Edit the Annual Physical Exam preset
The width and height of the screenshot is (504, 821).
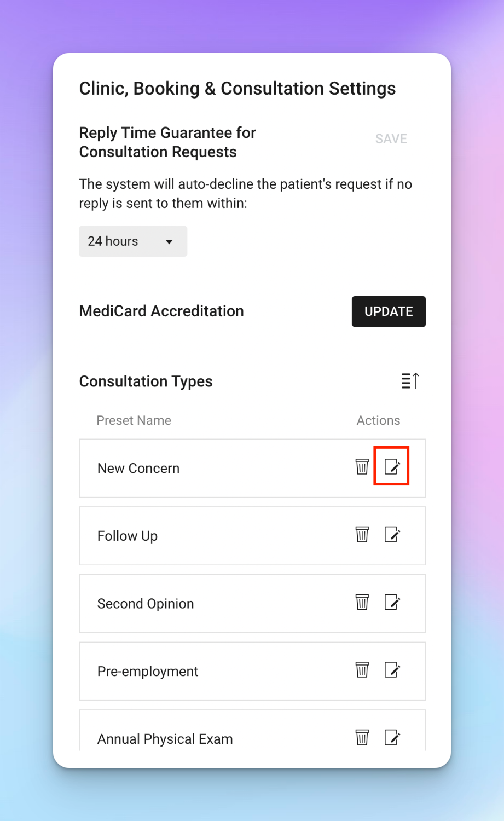pos(392,737)
